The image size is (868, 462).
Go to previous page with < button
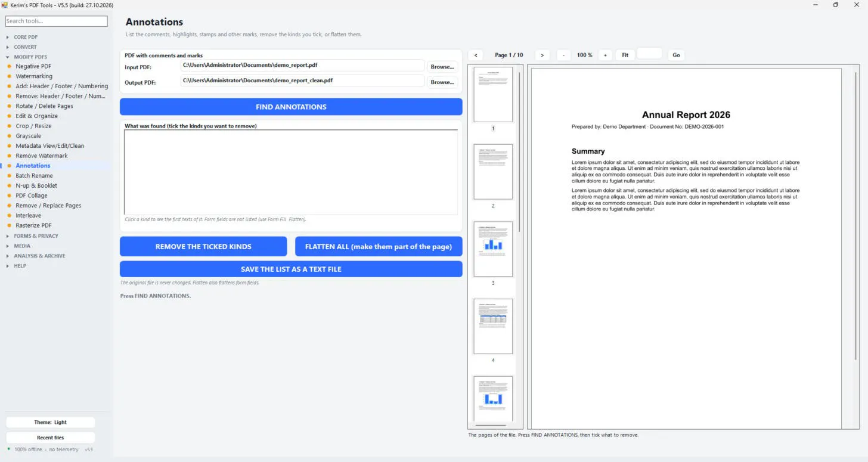(x=476, y=55)
